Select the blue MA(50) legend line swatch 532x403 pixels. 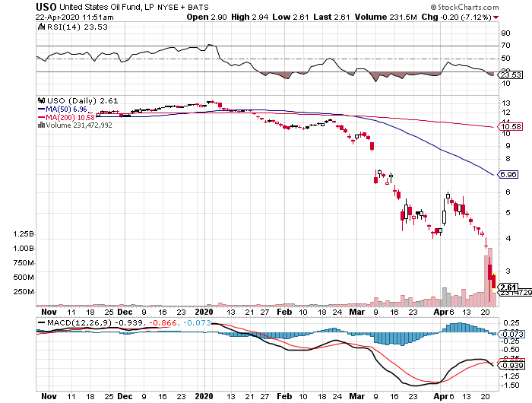(x=41, y=109)
